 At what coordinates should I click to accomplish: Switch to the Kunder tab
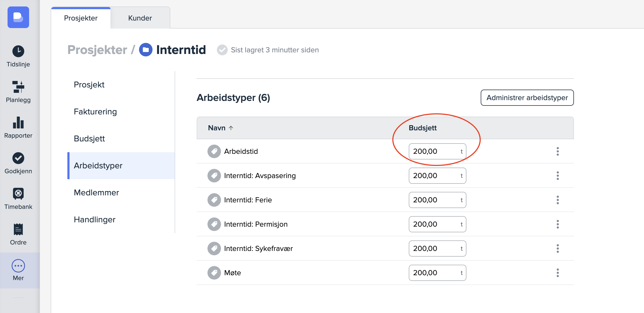point(140,18)
